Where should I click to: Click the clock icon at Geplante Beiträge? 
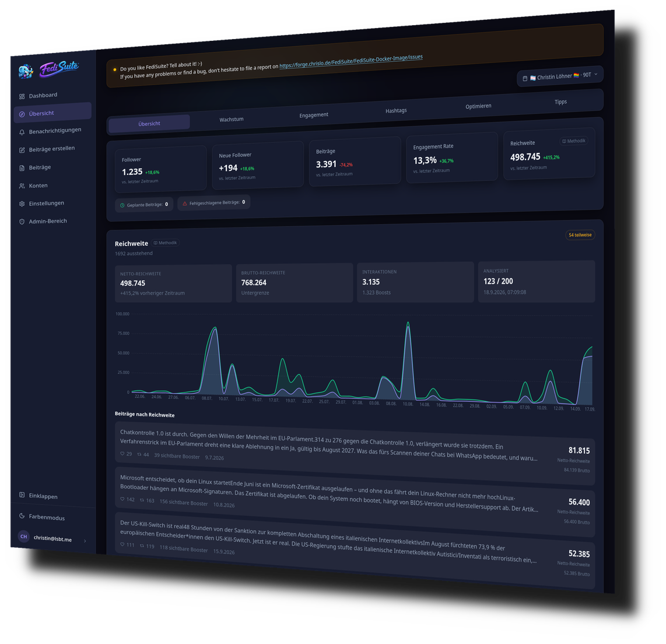pos(122,205)
